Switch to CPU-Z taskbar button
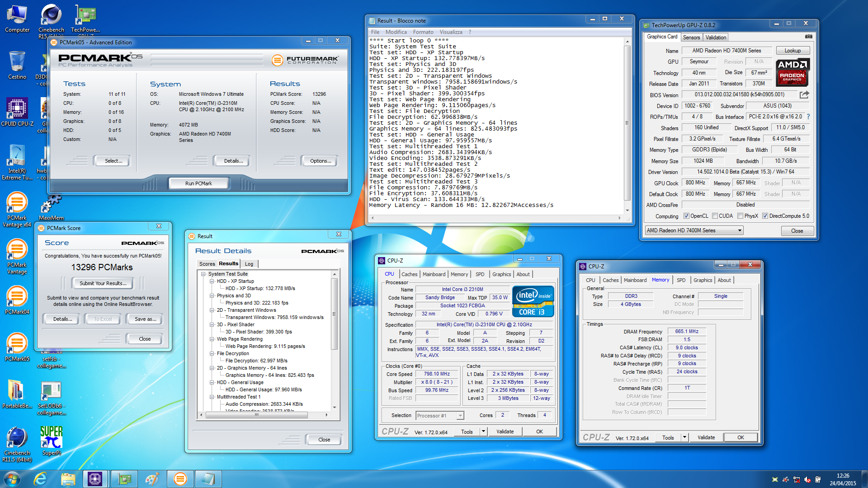 (95, 479)
